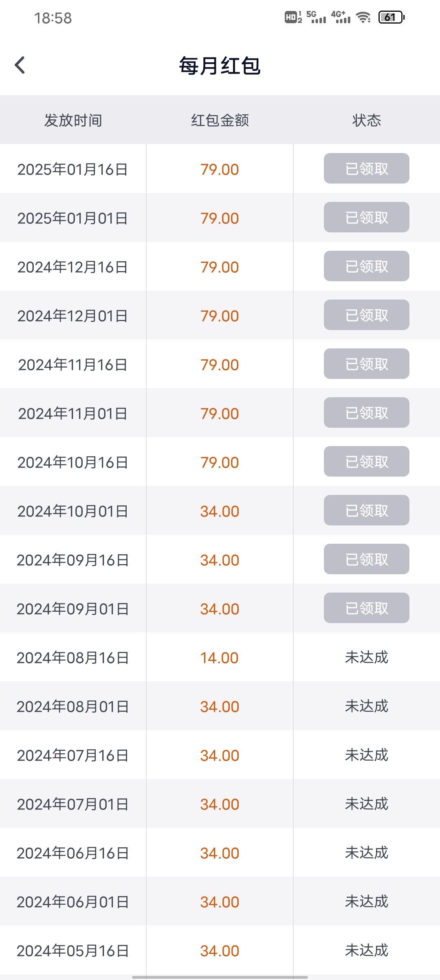
Task: Select the 状态 column header
Action: tap(366, 120)
